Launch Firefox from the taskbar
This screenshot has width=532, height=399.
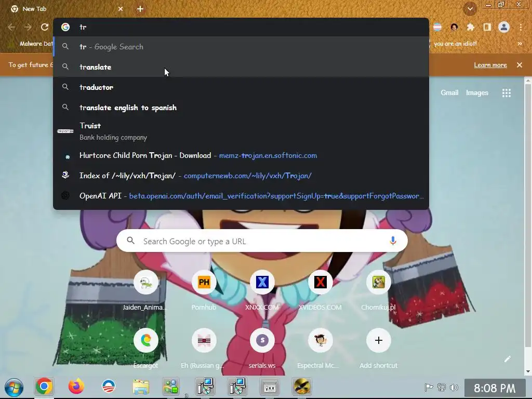(76, 387)
